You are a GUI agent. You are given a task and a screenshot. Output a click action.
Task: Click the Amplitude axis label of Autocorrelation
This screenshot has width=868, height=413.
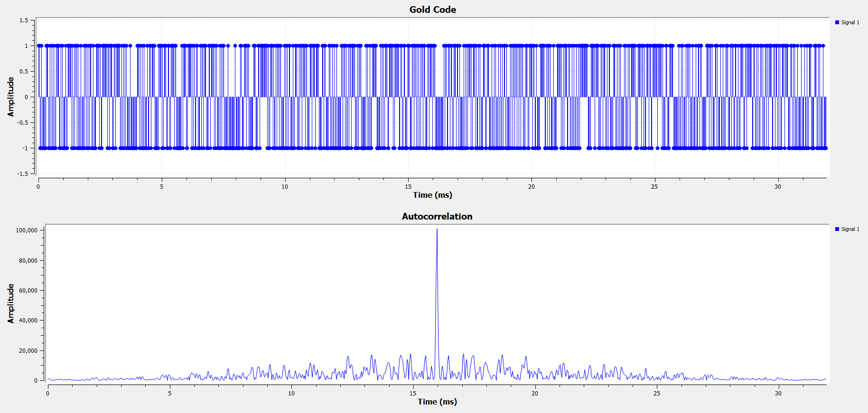tap(11, 303)
